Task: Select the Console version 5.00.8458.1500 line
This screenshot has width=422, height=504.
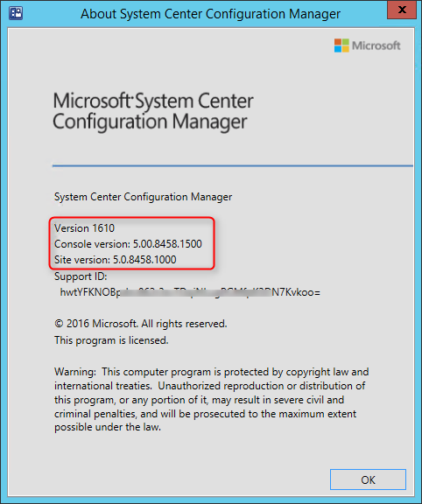Action: (x=128, y=244)
